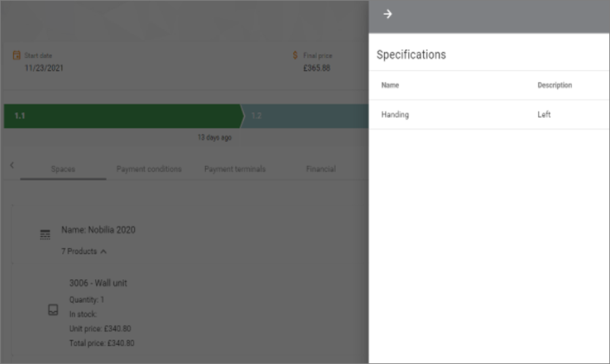Click the Nobilia 2020 space list icon
This screenshot has height=364, width=610.
[45, 235]
